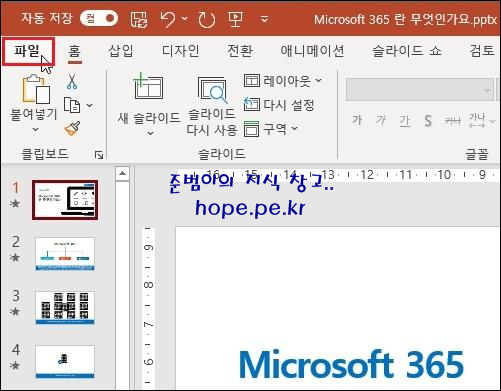Toggle Strikethrough formatting
The width and height of the screenshot is (501, 391).
coord(453,120)
